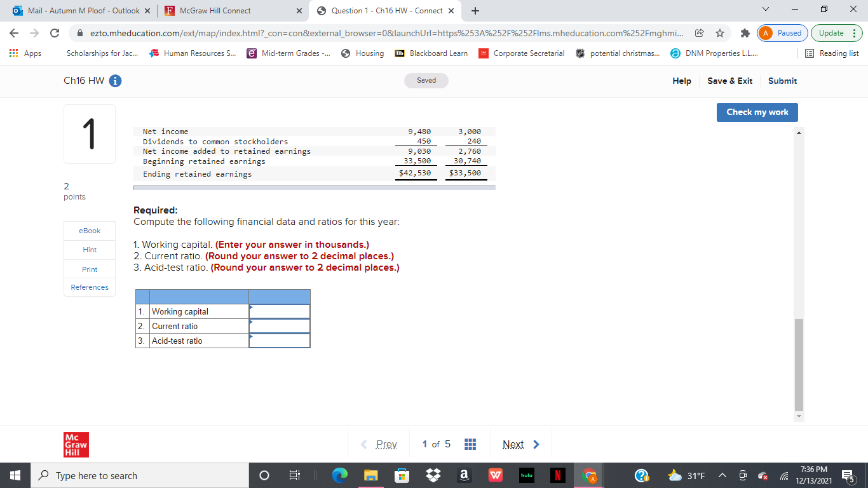Click the McGraw Hill logo

(x=76, y=444)
